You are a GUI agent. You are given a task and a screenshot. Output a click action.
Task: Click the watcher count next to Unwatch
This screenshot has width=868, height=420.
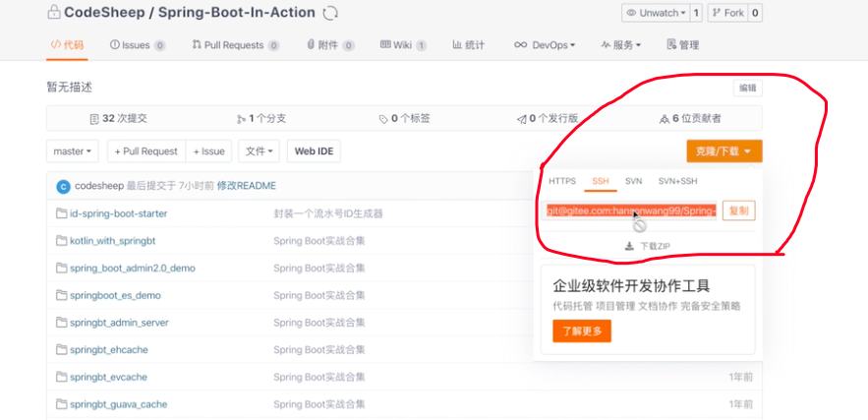click(696, 13)
